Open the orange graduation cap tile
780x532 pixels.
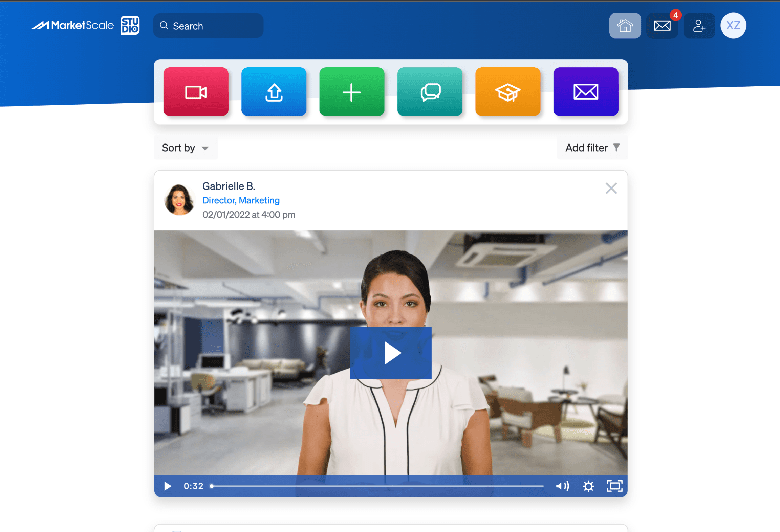point(507,92)
